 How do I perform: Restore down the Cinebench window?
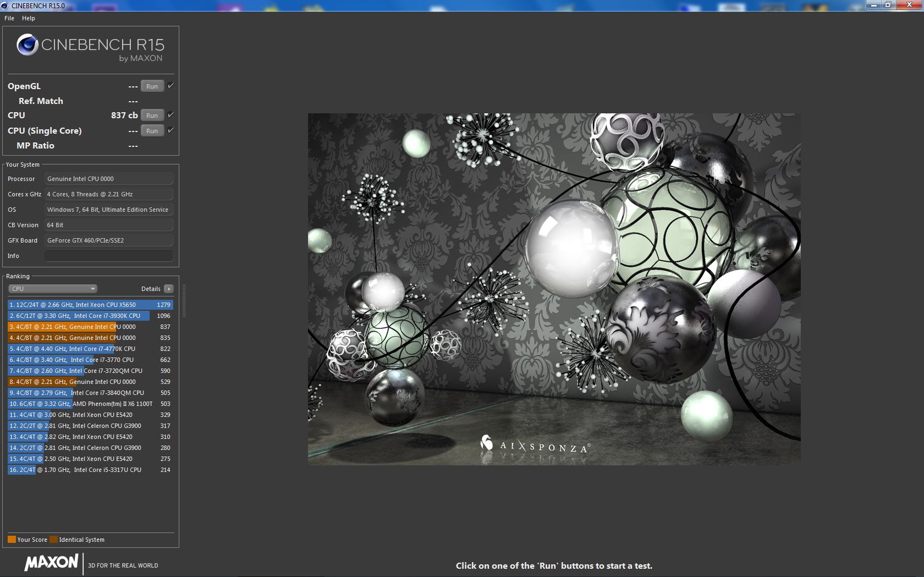[887, 5]
